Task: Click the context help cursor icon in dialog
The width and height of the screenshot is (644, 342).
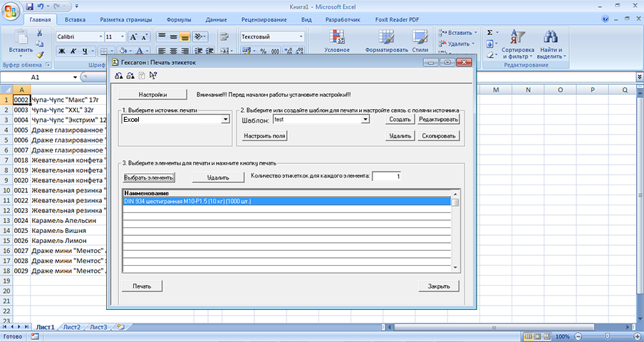Action: coord(153,76)
